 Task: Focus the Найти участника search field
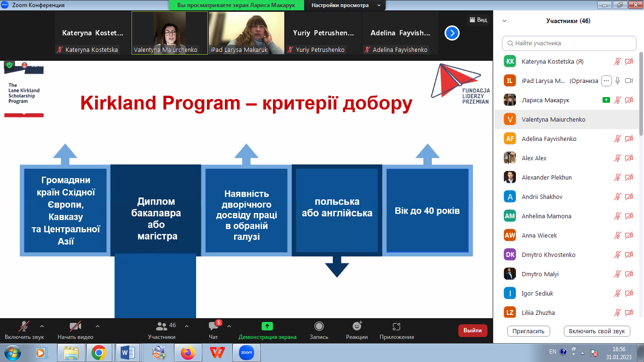569,43
